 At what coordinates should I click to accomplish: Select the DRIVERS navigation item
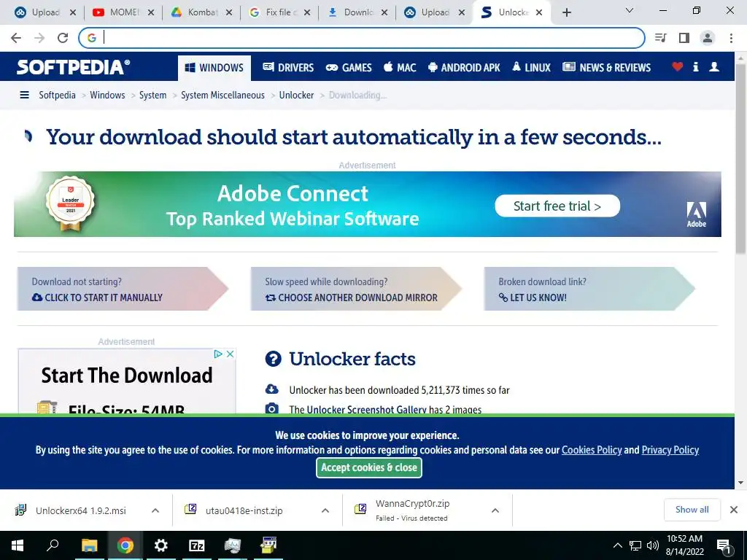(288, 68)
